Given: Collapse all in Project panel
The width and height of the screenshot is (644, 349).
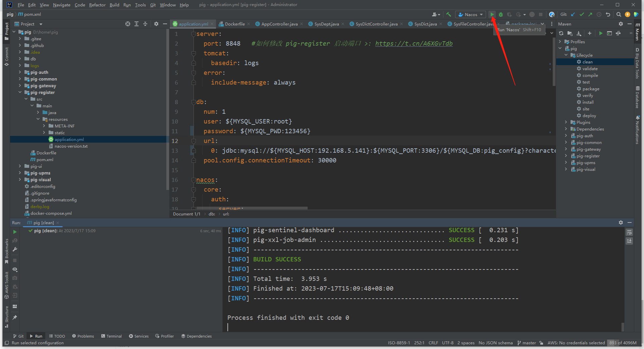Looking at the screenshot, I should coord(145,24).
